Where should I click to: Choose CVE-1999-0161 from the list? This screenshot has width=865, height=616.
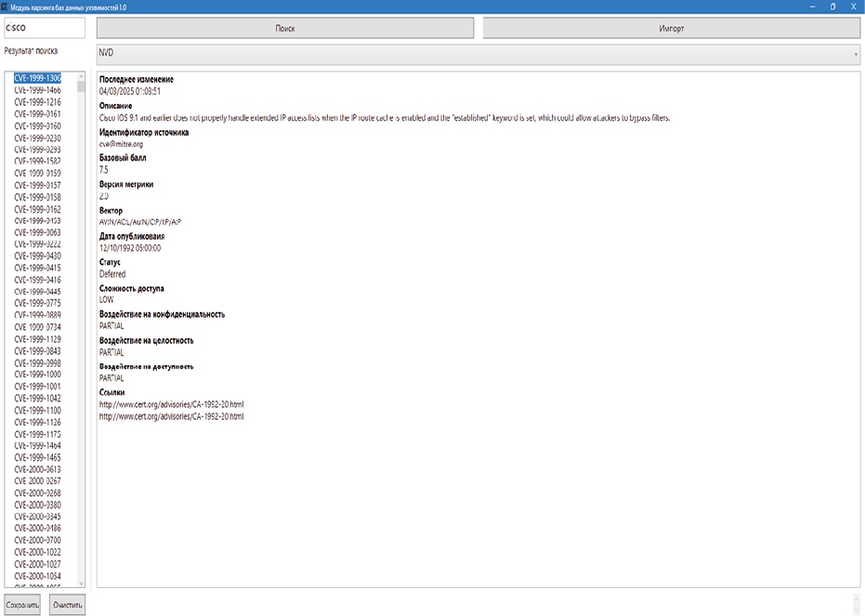click(37, 113)
